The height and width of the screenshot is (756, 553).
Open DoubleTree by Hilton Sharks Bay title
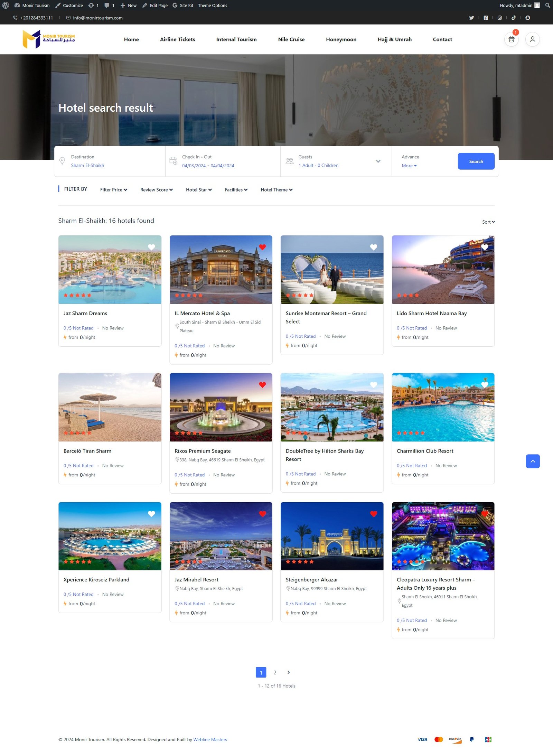(x=325, y=455)
